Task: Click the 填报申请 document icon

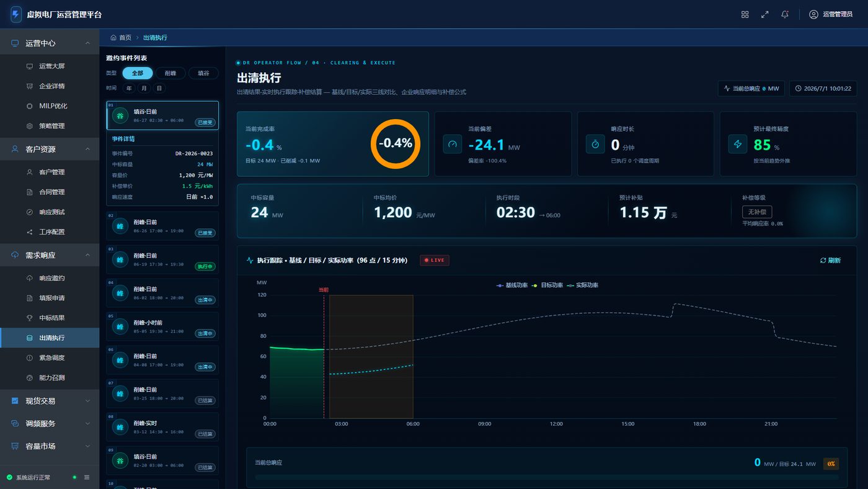Action: [x=29, y=298]
